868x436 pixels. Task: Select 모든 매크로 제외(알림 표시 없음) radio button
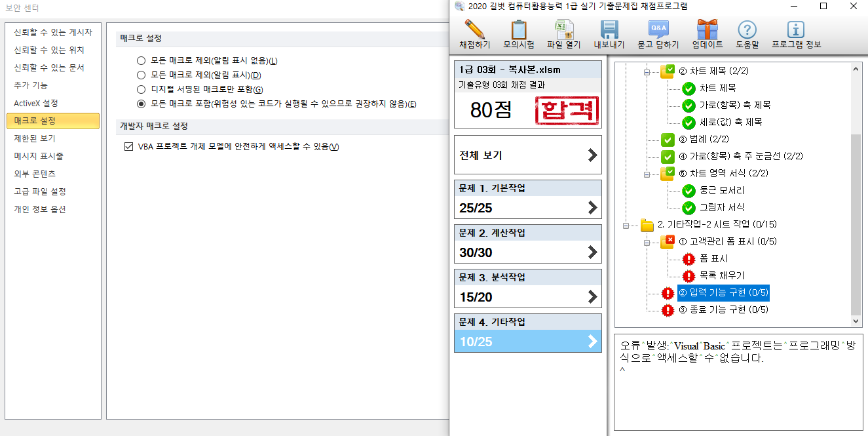click(x=141, y=61)
